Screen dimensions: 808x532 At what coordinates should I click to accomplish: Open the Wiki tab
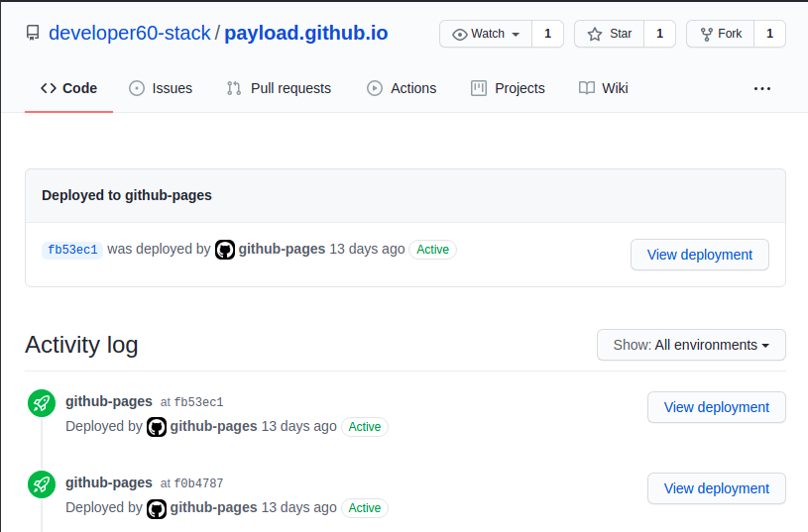(604, 88)
